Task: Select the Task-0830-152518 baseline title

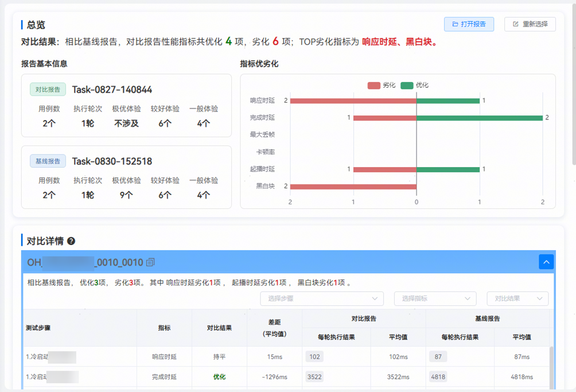Action: (x=112, y=161)
